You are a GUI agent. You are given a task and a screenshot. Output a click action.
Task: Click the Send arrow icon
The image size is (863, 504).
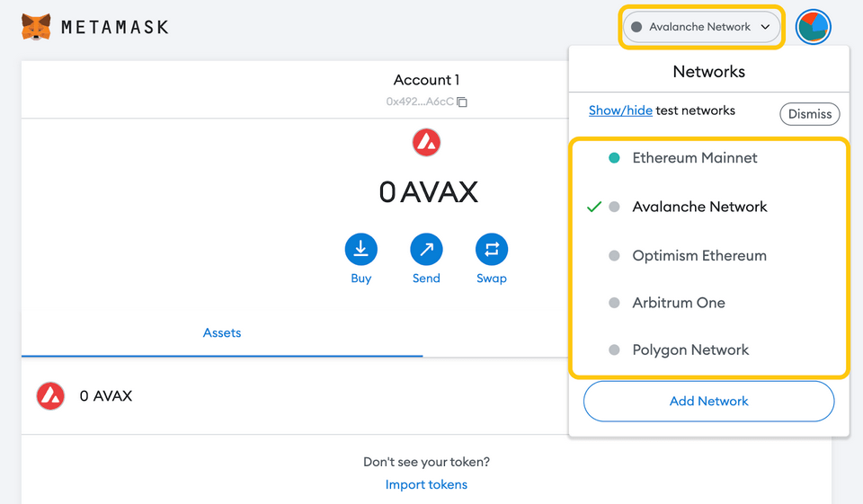(x=426, y=250)
